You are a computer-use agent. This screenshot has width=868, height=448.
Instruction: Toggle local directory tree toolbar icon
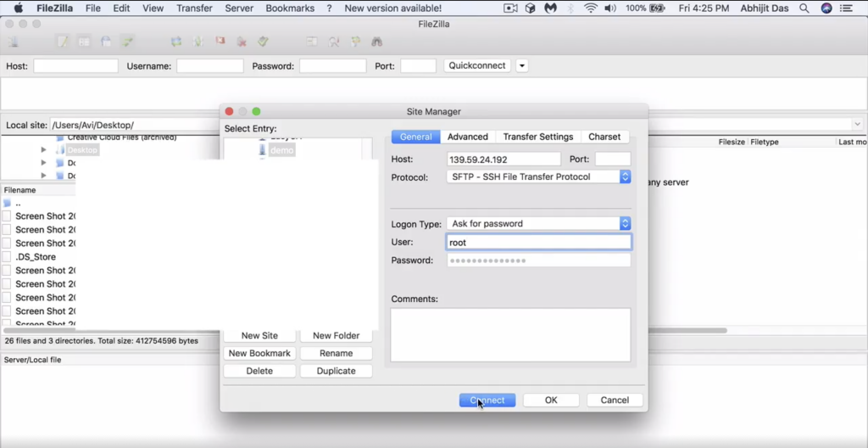[84, 42]
